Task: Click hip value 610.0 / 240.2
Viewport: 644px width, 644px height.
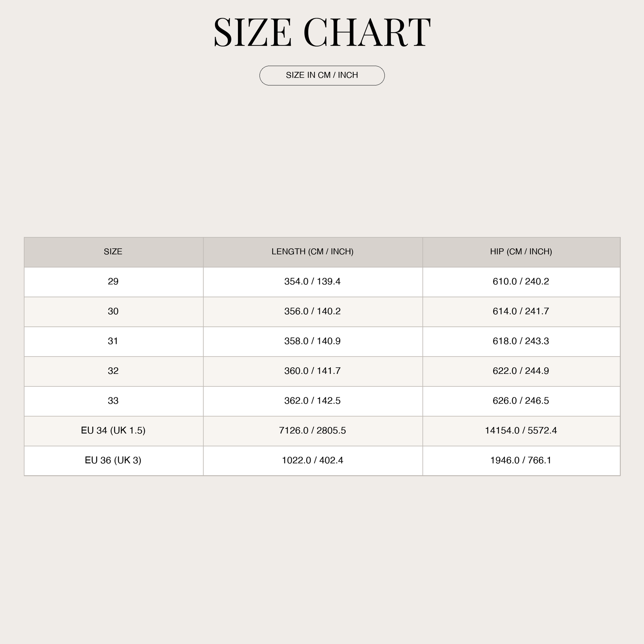Action: 521,281
